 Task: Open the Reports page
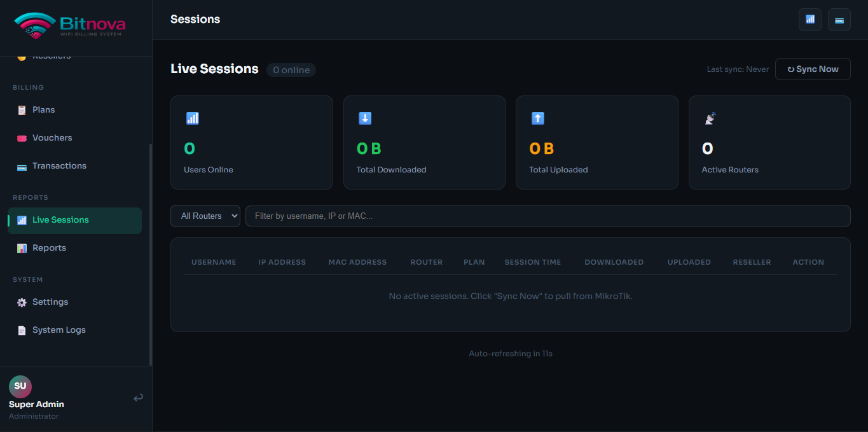(x=49, y=248)
